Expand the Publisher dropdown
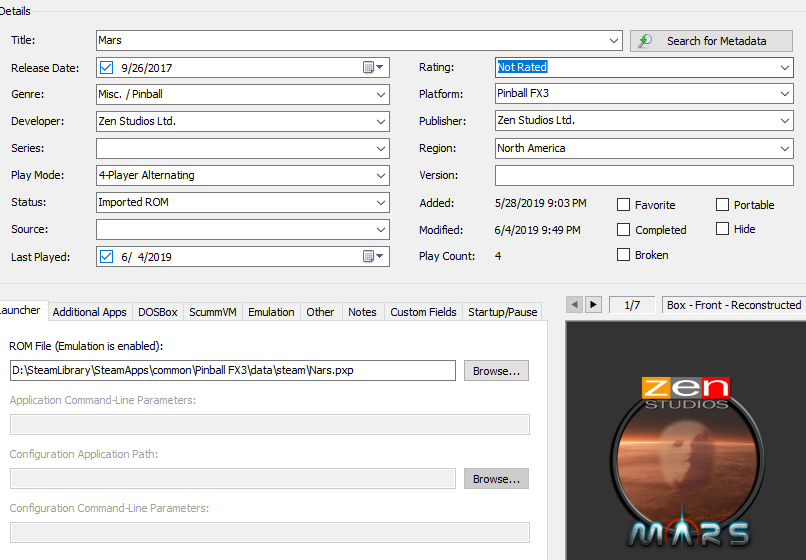This screenshot has width=806, height=560. click(x=785, y=121)
